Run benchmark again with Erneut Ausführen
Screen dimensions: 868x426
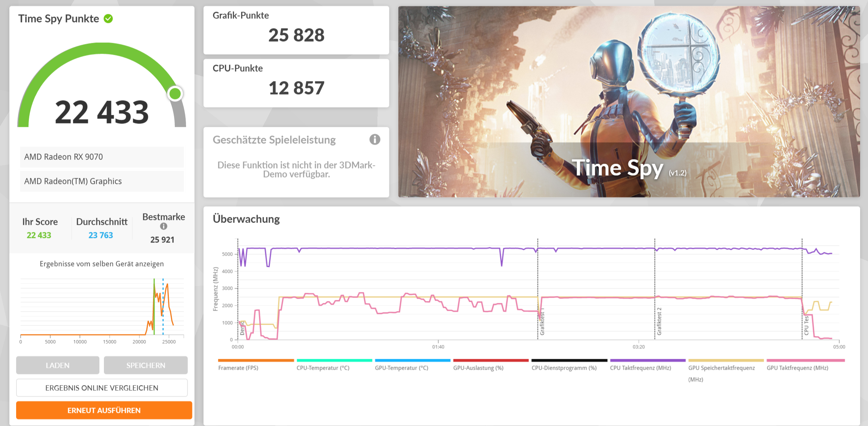104,410
